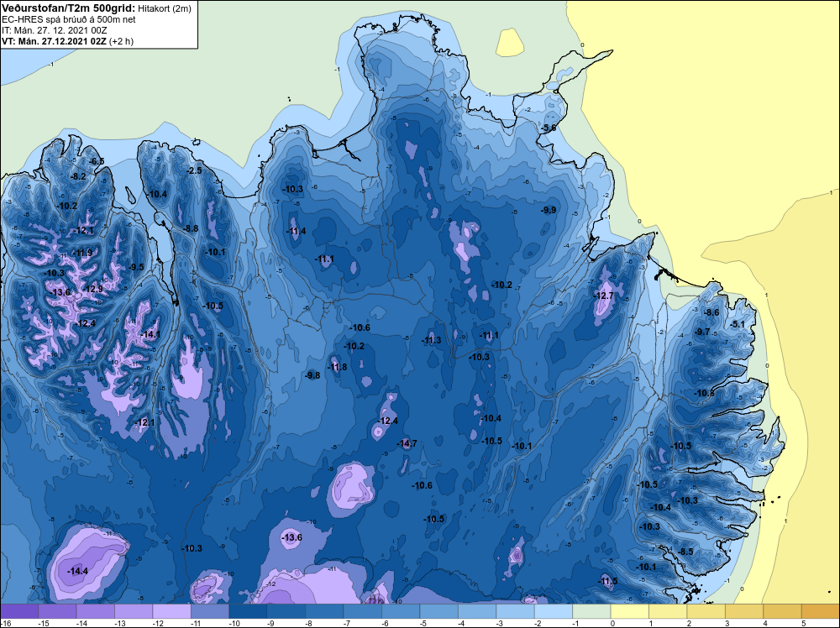Select the legend swatch between -16 and -15
Screen dimensions: 840x628
[x=19, y=611]
